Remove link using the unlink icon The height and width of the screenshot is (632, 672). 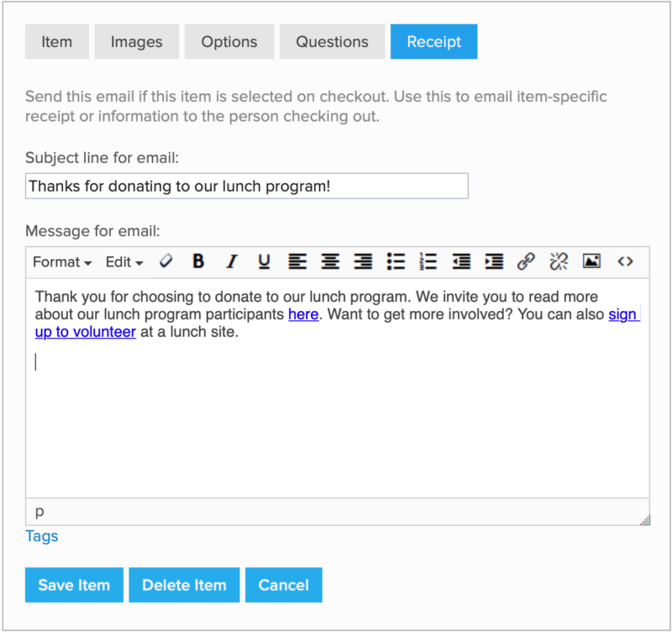(559, 261)
